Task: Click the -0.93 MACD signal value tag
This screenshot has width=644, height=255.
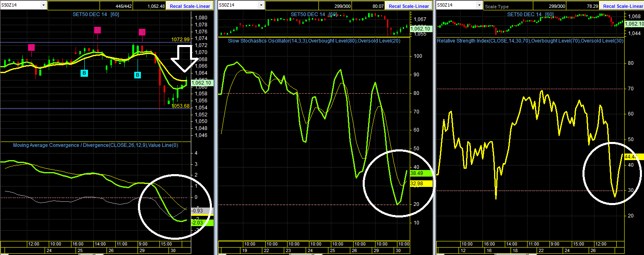Action: 202,210
